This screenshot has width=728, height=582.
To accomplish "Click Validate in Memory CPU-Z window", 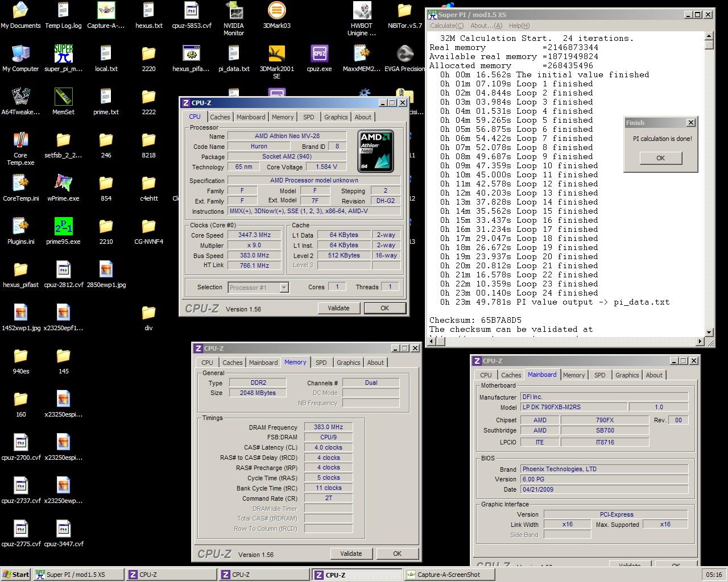I will click(x=351, y=554).
